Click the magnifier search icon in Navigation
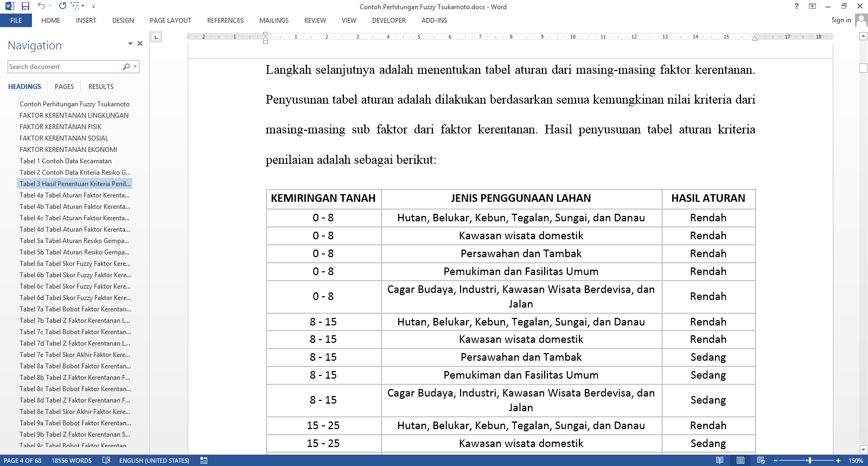Image resolution: width=868 pixels, height=466 pixels. (x=126, y=67)
